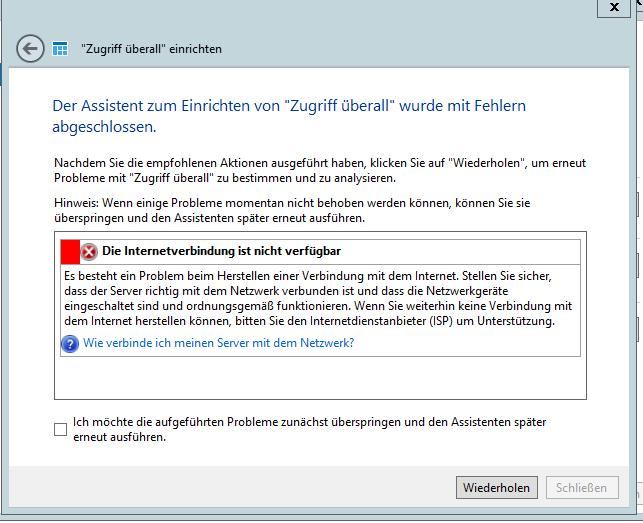Open 'Wie verbinde ich meinen Server' help link
Image resolution: width=643 pixels, height=523 pixels.
click(x=219, y=343)
